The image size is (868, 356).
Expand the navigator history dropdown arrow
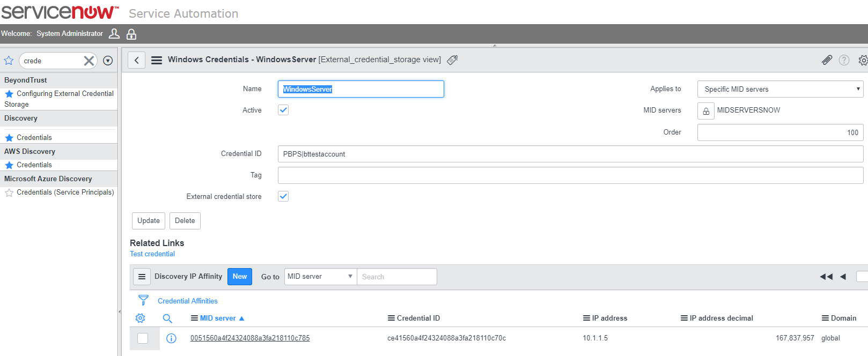(x=108, y=61)
